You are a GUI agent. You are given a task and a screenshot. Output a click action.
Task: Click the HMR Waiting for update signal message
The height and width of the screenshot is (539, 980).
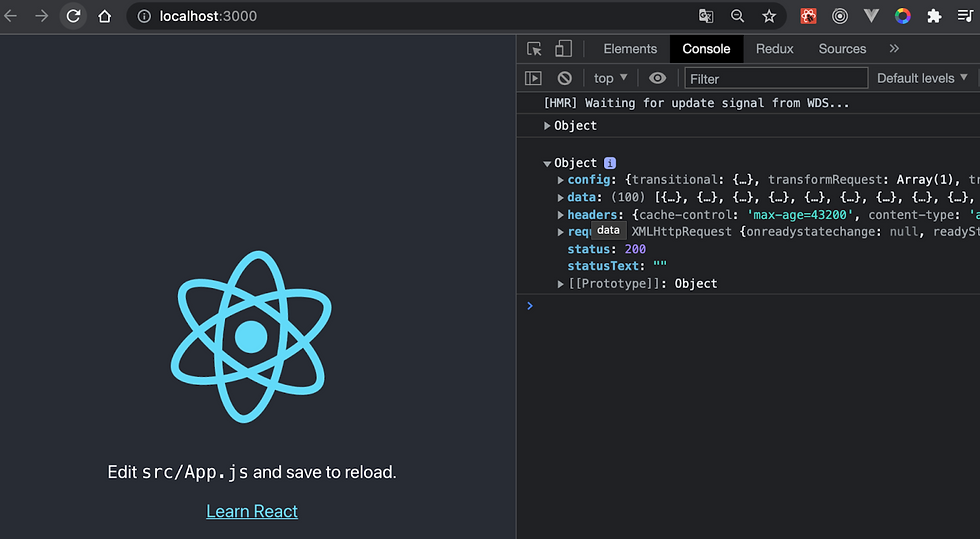click(696, 103)
